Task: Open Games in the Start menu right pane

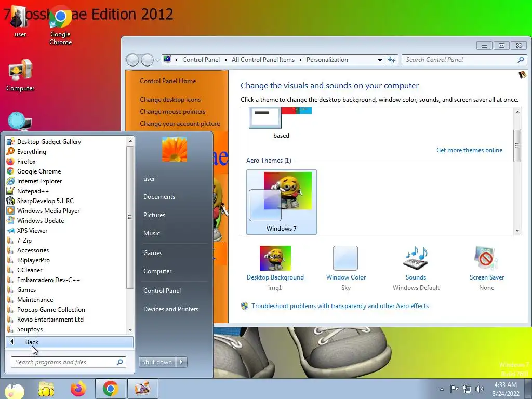Action: click(153, 253)
